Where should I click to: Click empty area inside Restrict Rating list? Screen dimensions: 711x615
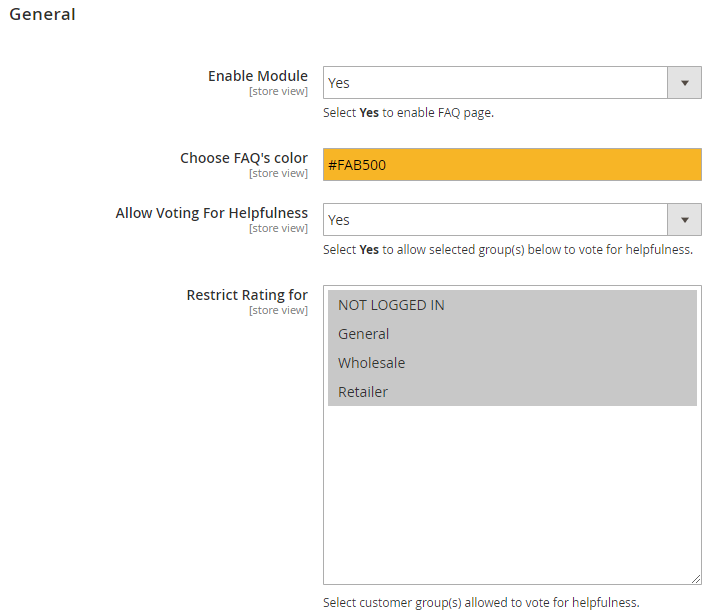(x=512, y=490)
